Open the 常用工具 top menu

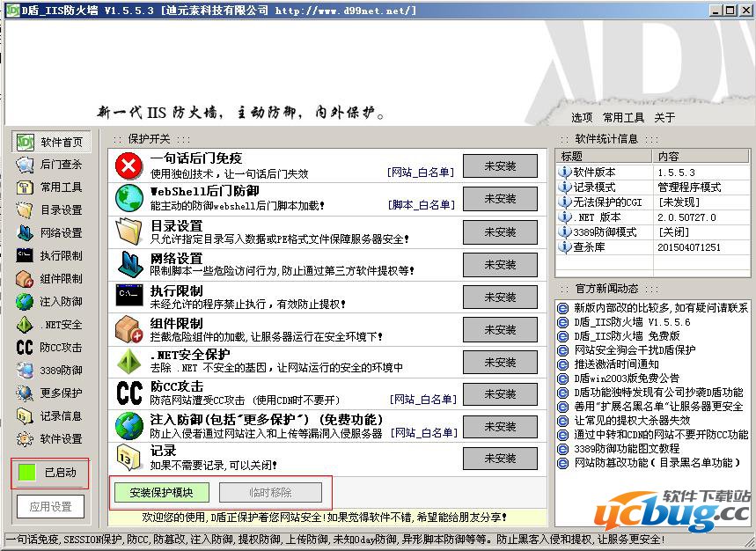click(623, 117)
